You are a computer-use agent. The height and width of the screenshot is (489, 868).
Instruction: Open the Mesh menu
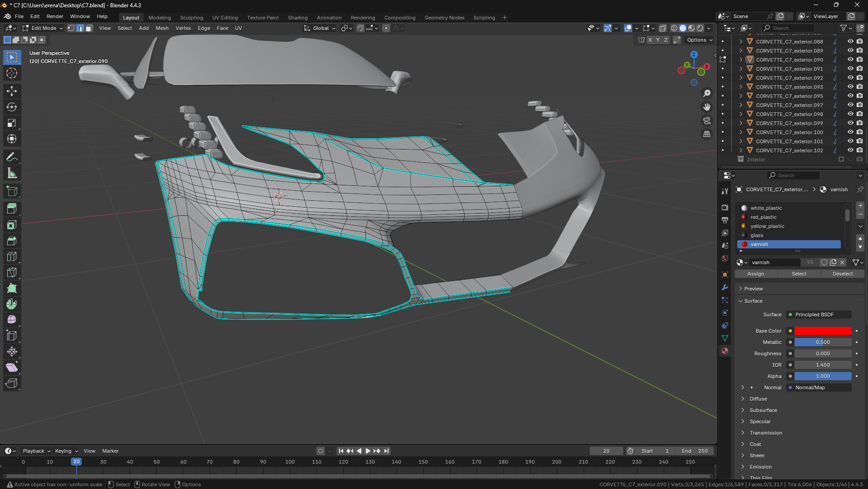pos(162,28)
